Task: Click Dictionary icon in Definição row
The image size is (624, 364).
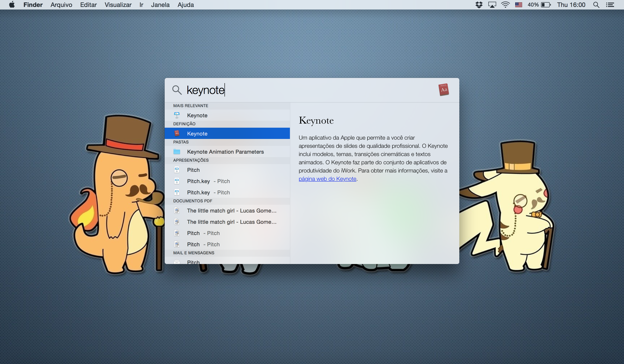Action: click(x=177, y=134)
